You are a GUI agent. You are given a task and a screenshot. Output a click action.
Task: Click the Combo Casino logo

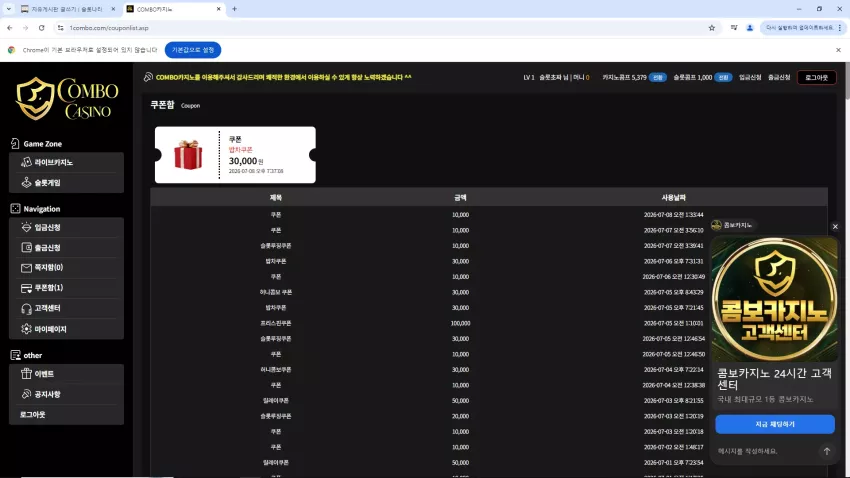(67, 98)
